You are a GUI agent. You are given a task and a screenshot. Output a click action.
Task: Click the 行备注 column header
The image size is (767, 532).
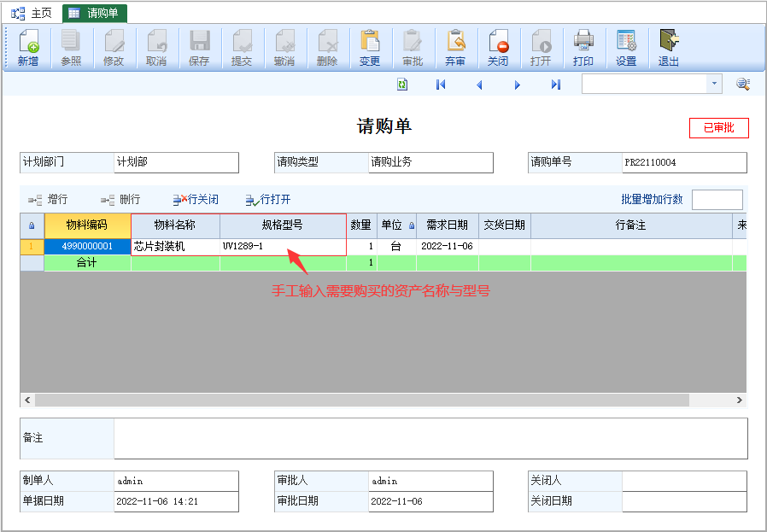[631, 225]
